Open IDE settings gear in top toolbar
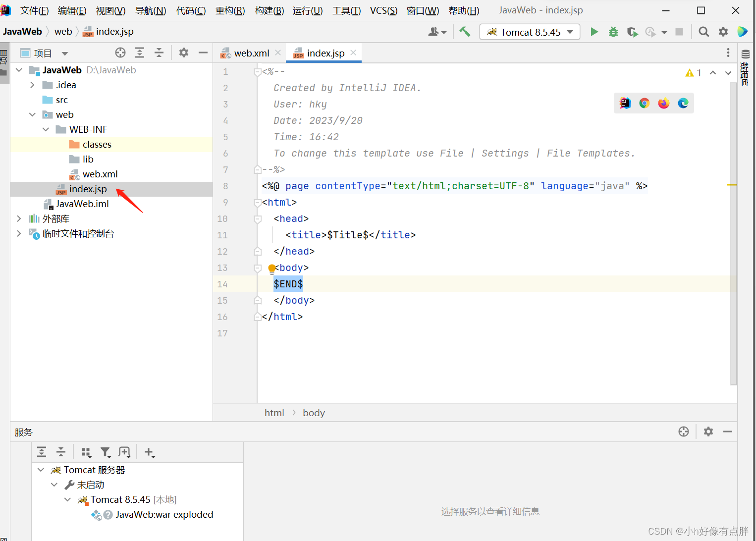 tap(723, 32)
